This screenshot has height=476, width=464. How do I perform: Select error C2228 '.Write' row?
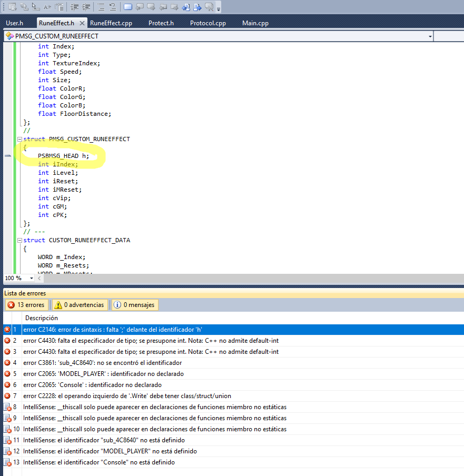(233, 396)
